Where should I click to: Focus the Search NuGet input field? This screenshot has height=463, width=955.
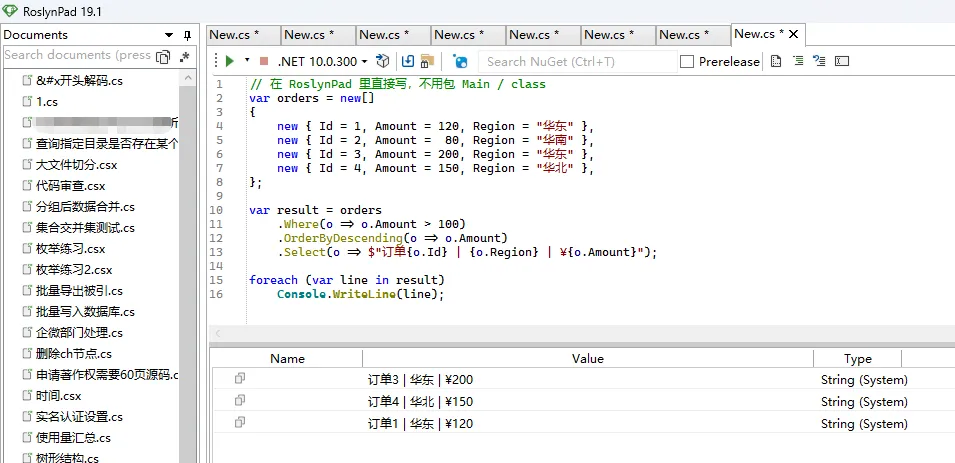(x=578, y=62)
